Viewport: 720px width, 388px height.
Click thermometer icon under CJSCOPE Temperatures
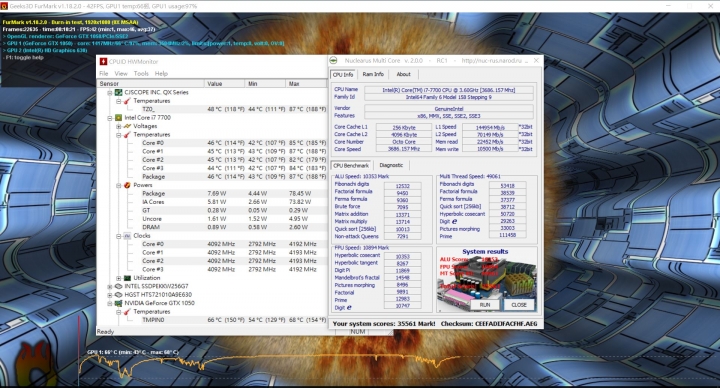pyautogui.click(x=127, y=101)
